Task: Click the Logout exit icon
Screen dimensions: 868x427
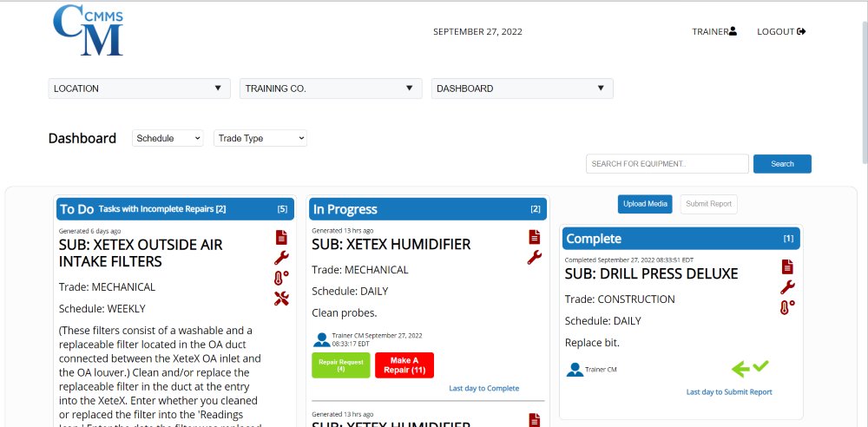Action: [801, 31]
